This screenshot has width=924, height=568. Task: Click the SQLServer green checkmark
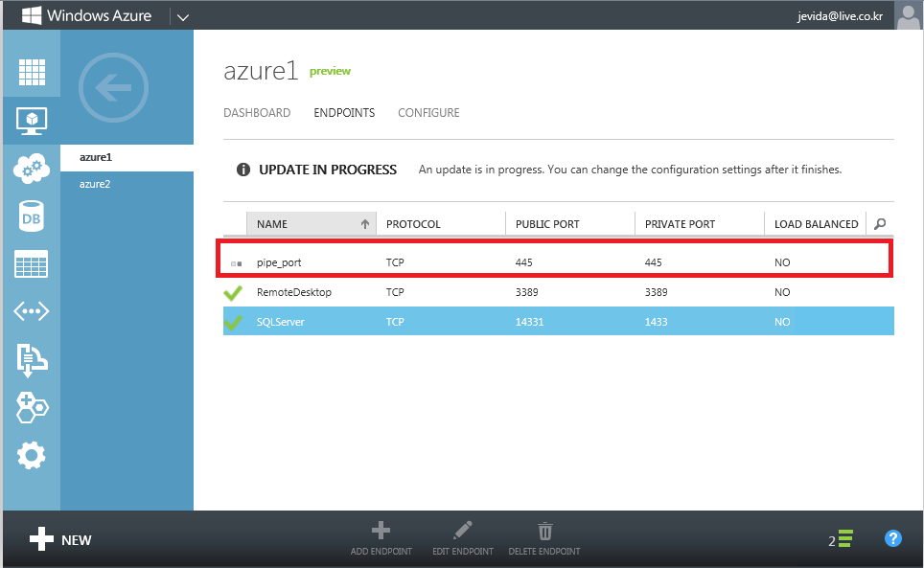pyautogui.click(x=233, y=322)
